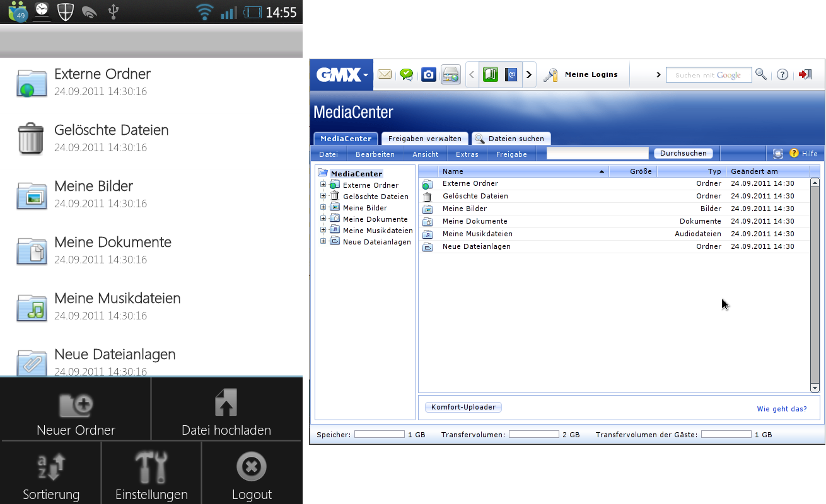Click the MediaCenter drive icon in toolbar

(450, 75)
